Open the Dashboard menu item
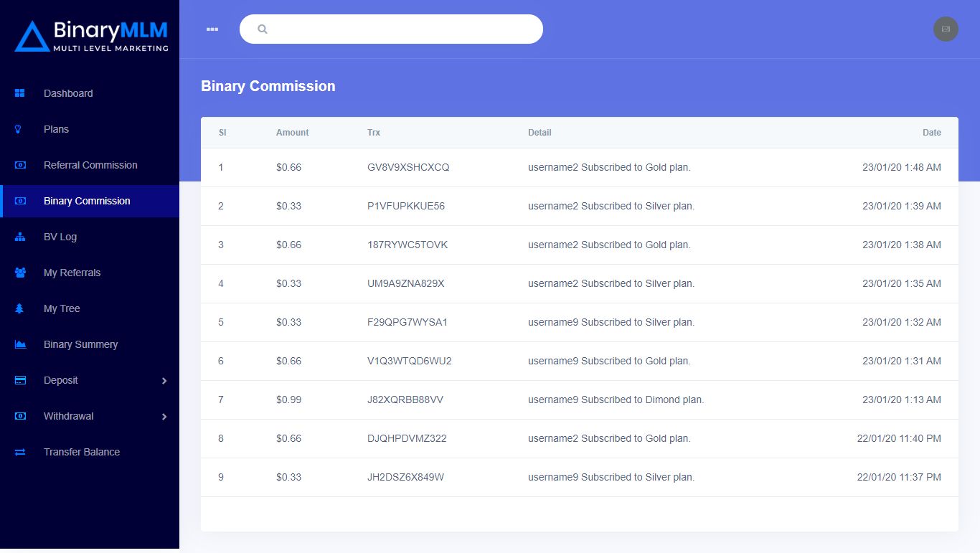 pos(90,93)
